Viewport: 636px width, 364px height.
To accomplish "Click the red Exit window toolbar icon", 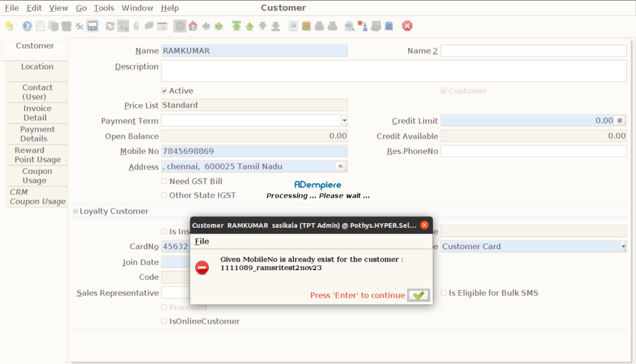I will point(407,26).
